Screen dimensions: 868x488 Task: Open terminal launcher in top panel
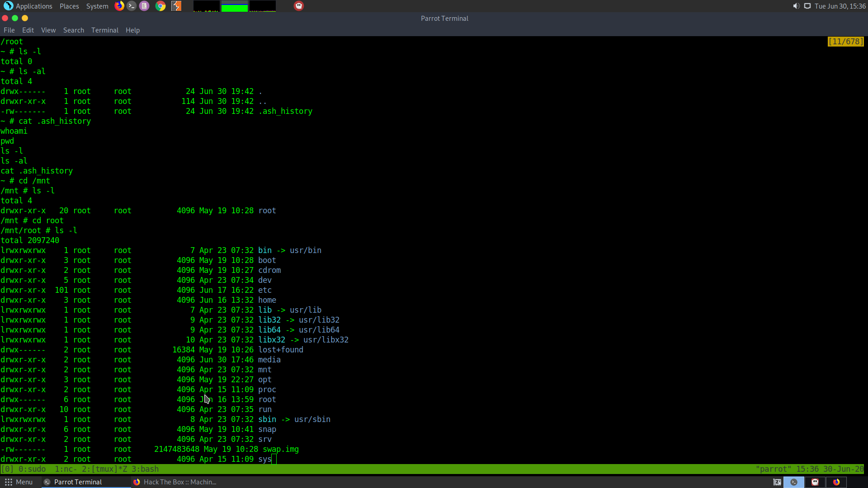click(132, 6)
